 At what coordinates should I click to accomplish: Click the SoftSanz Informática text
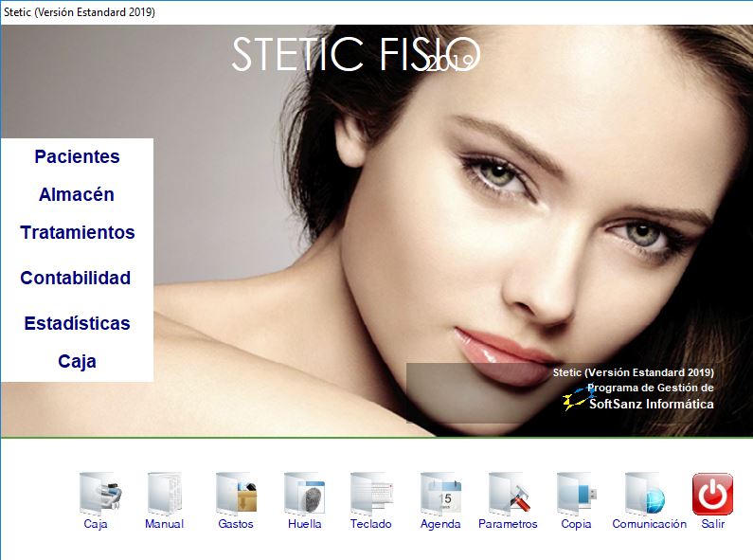pos(652,405)
